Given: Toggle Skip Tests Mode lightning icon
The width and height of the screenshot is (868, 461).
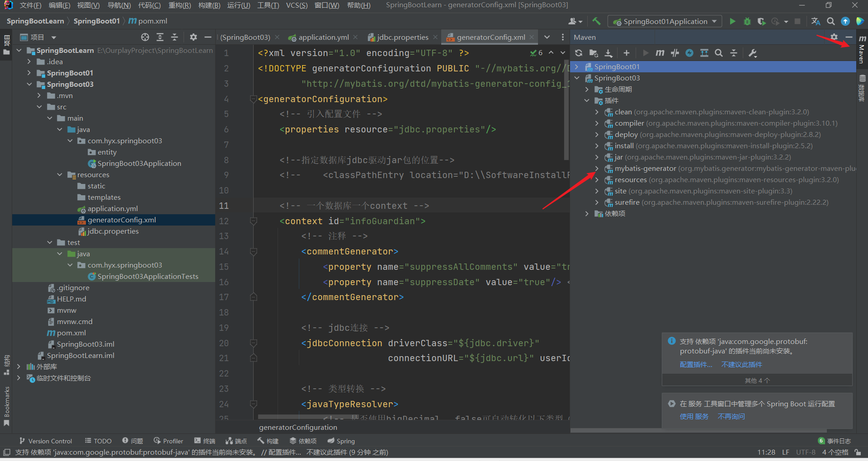Looking at the screenshot, I should tap(689, 53).
